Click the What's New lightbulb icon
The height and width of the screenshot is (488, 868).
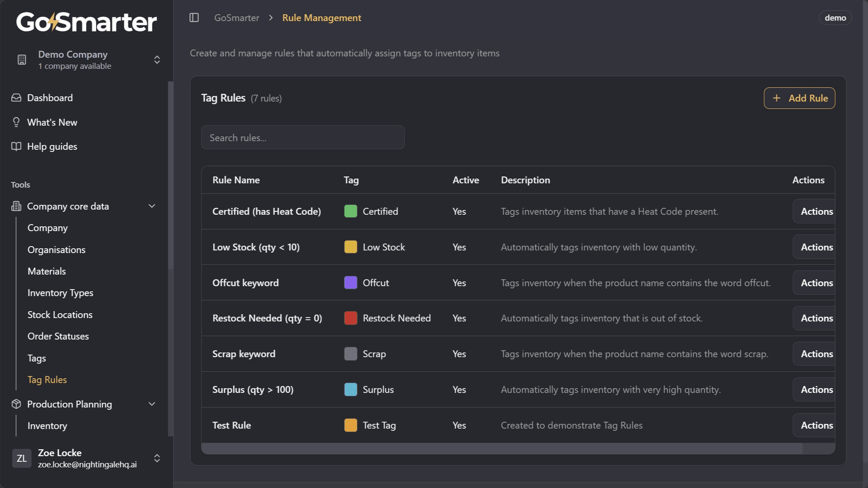pyautogui.click(x=16, y=122)
